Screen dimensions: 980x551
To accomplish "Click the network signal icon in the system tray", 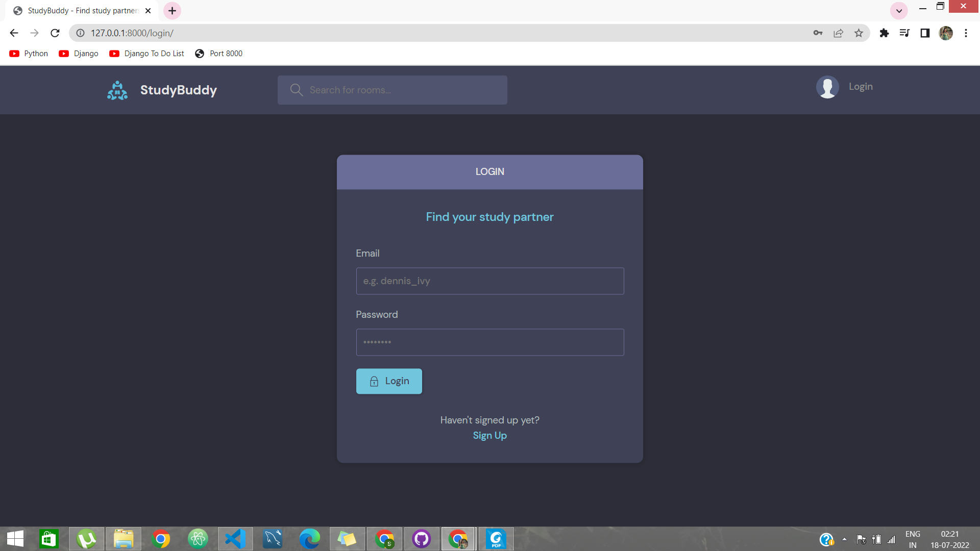I will 892,539.
